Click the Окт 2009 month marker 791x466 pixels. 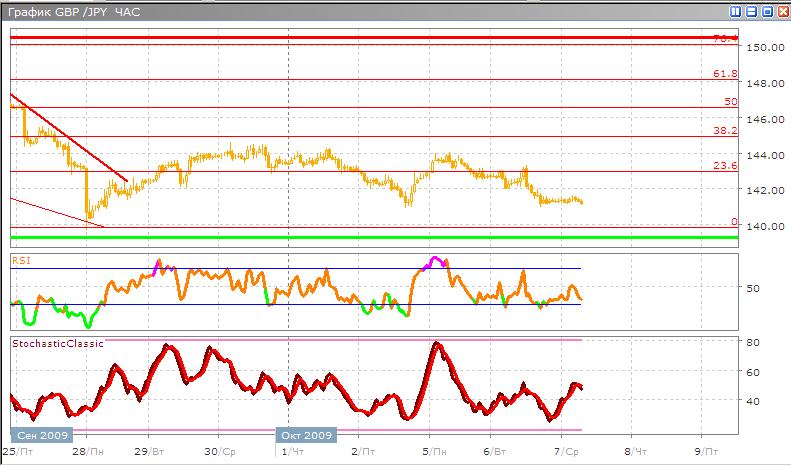[x=305, y=435]
